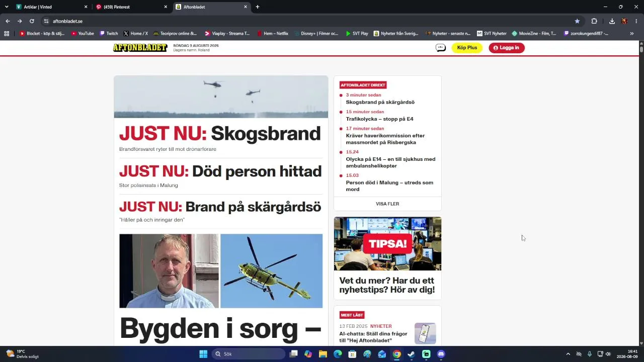This screenshot has height=362, width=644.
Task: Go back to the previous page
Action: point(8,21)
